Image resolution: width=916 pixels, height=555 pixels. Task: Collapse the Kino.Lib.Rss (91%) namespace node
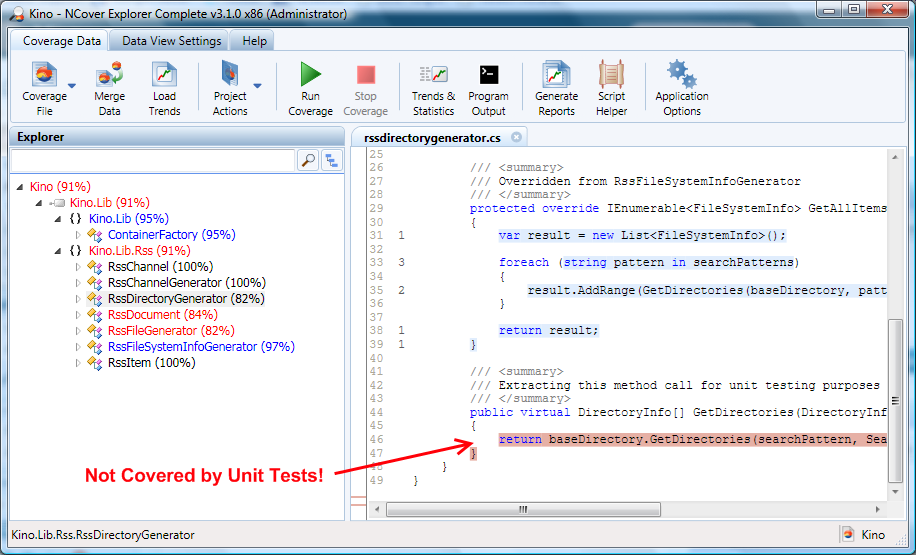[x=57, y=251]
